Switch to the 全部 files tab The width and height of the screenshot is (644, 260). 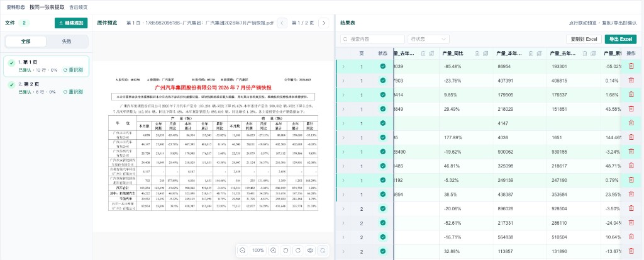[x=26, y=42]
